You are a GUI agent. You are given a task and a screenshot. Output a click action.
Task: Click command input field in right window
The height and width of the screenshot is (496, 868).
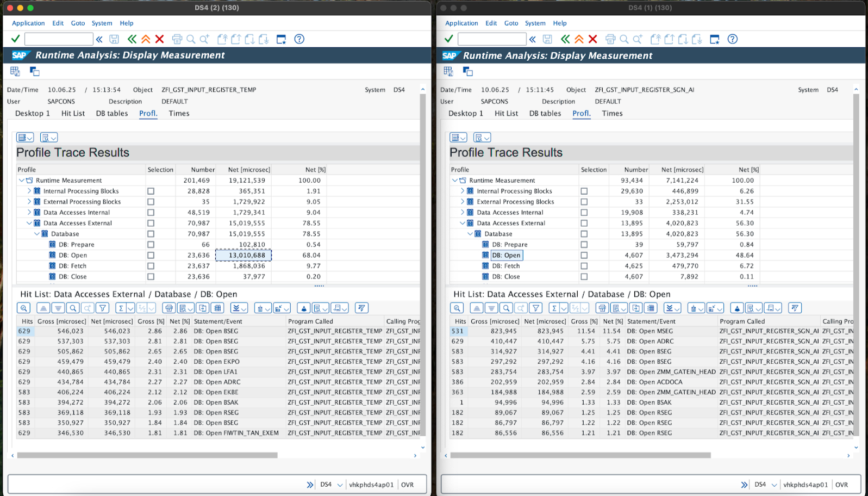coord(492,39)
